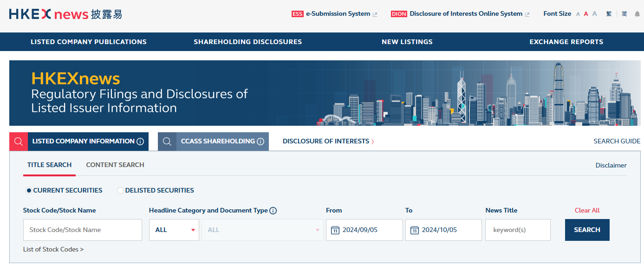Image resolution: width=644 pixels, height=271 pixels.
Task: Open Shareholding Disclosures menu
Action: click(248, 42)
